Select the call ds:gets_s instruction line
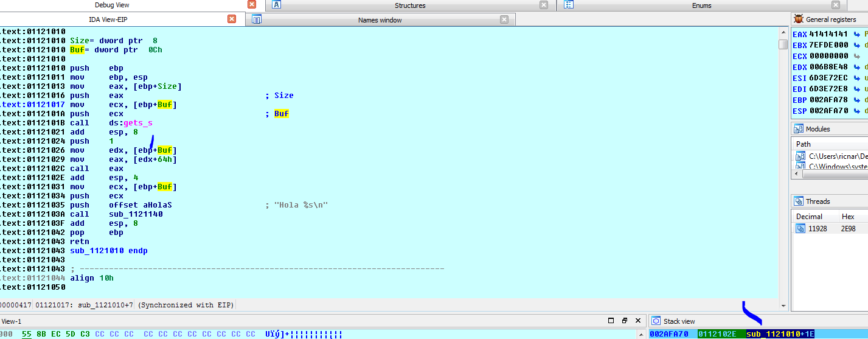This screenshot has height=339, width=868. (108, 123)
